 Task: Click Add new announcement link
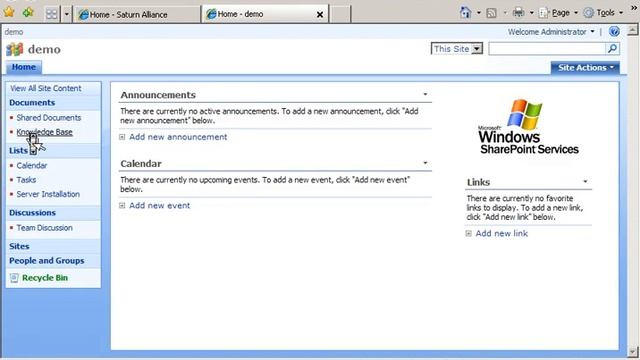tap(178, 137)
